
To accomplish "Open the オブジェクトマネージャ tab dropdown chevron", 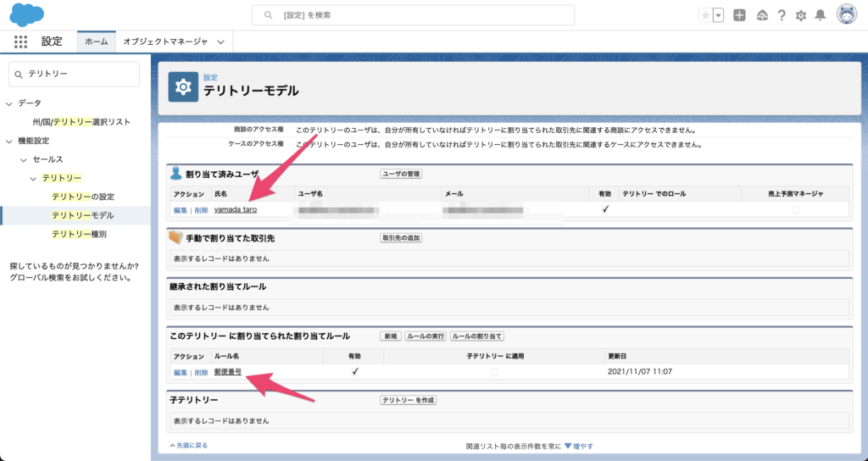I will [x=220, y=42].
